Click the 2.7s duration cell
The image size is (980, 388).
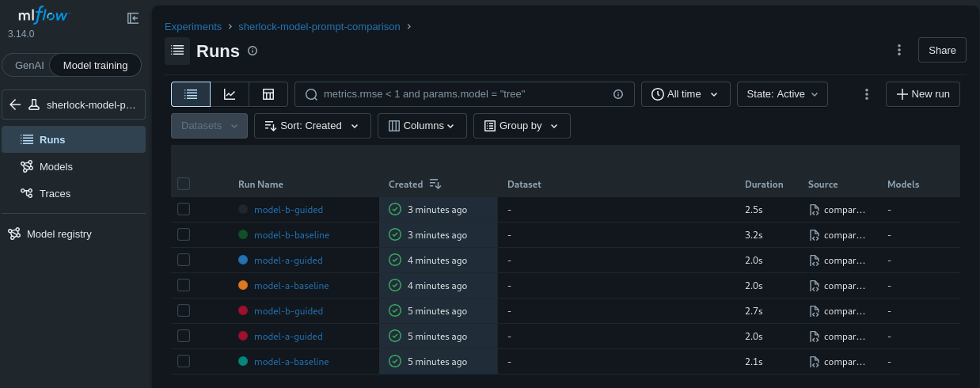754,311
